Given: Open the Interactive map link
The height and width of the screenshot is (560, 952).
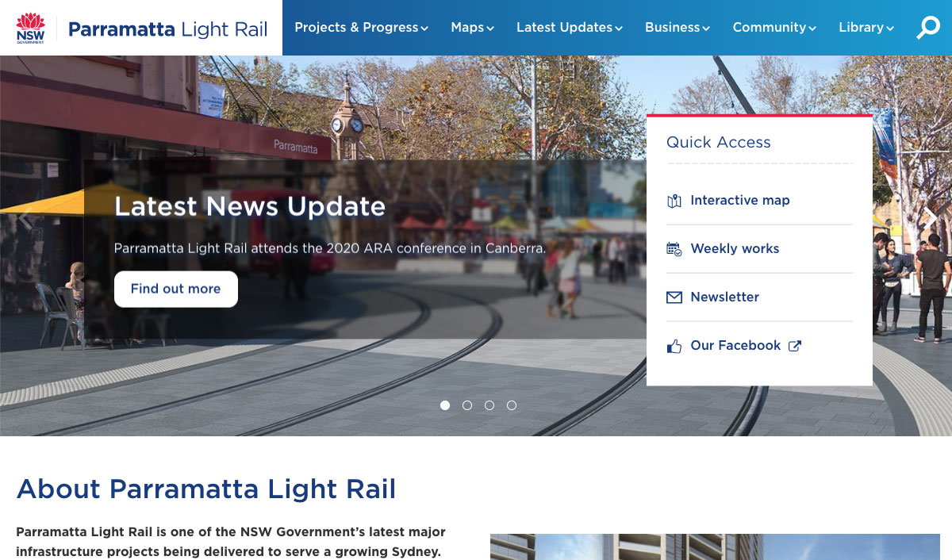Looking at the screenshot, I should click(x=740, y=201).
